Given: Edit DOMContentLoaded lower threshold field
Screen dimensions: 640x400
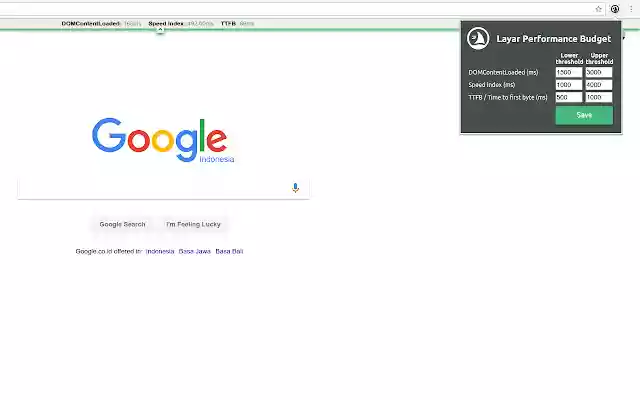Looking at the screenshot, I should coord(569,72).
